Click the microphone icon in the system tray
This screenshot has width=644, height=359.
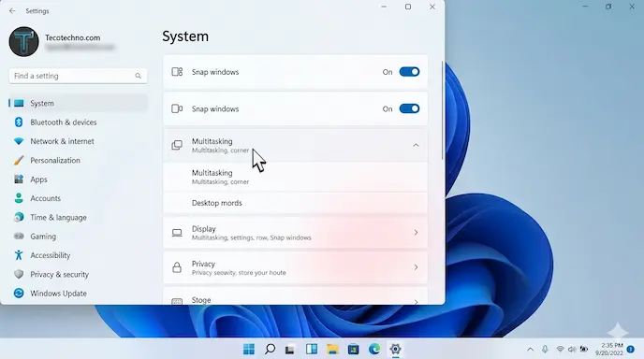(x=545, y=349)
